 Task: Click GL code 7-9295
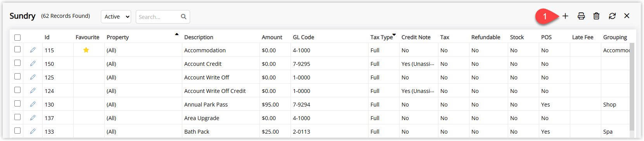pyautogui.click(x=301, y=64)
